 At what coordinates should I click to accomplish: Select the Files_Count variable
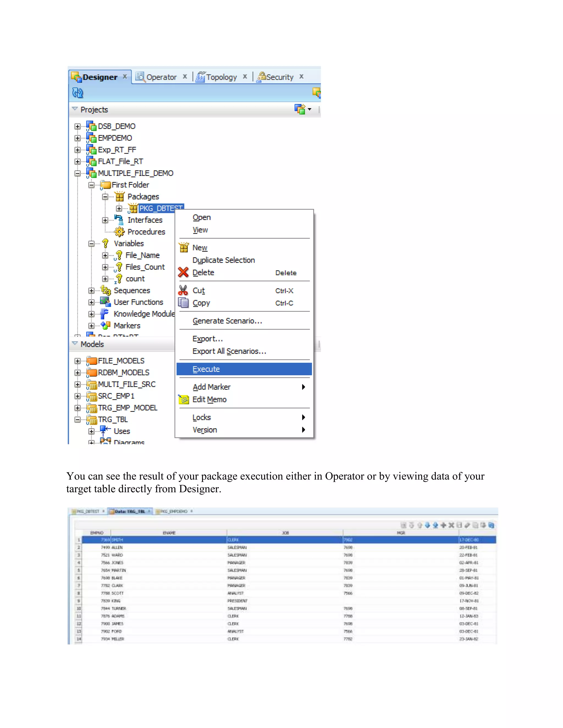(145, 267)
